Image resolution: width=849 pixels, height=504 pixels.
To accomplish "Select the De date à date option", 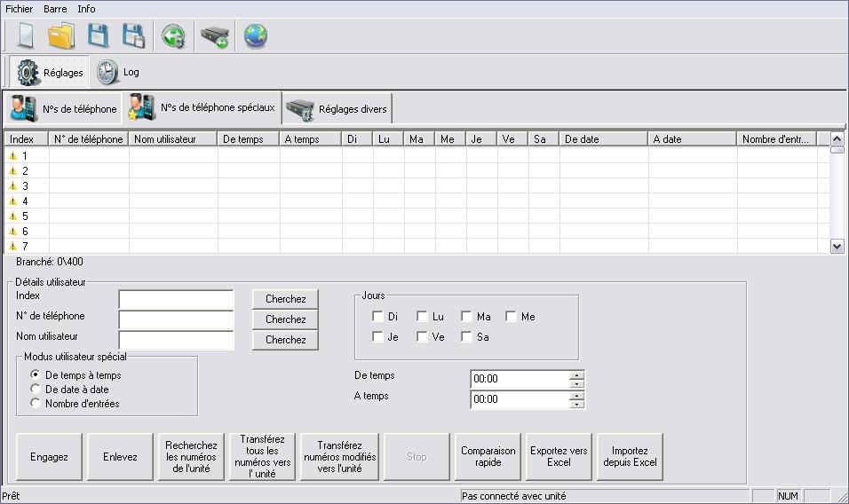I will (x=36, y=389).
